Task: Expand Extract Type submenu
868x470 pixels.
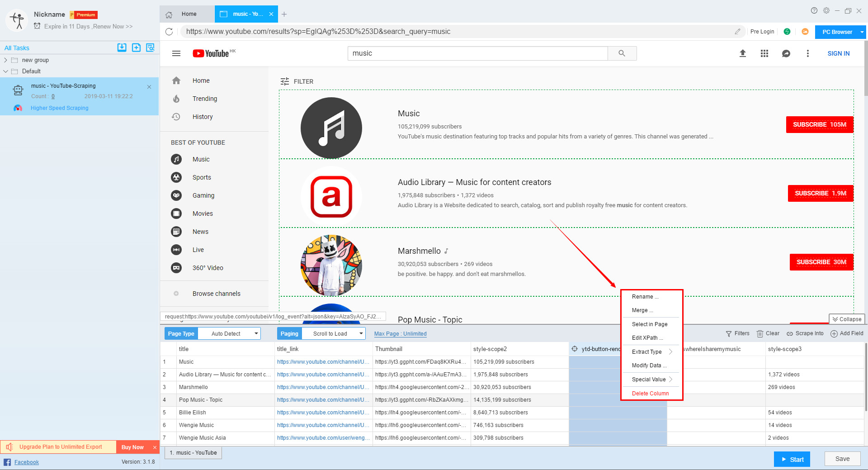Action: click(651, 352)
